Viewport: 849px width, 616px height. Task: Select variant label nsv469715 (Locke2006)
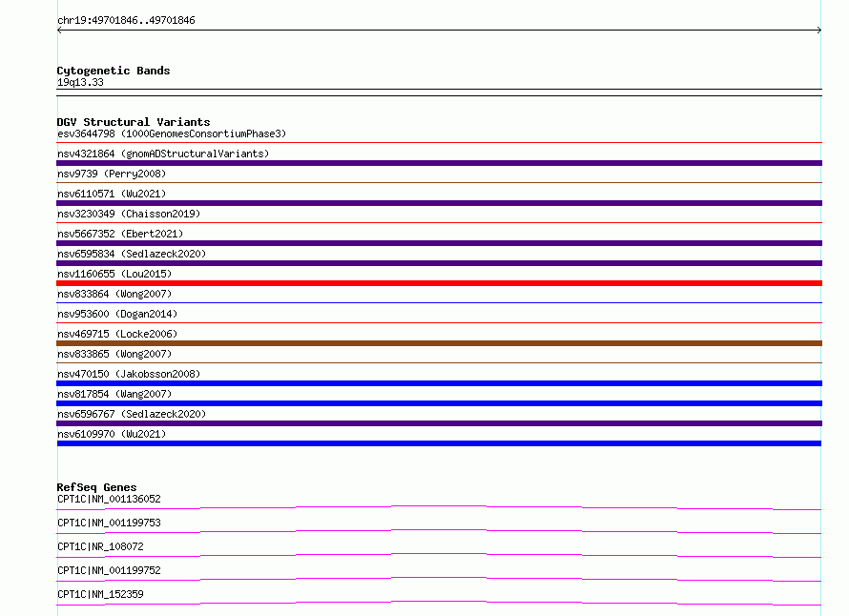pyautogui.click(x=117, y=334)
